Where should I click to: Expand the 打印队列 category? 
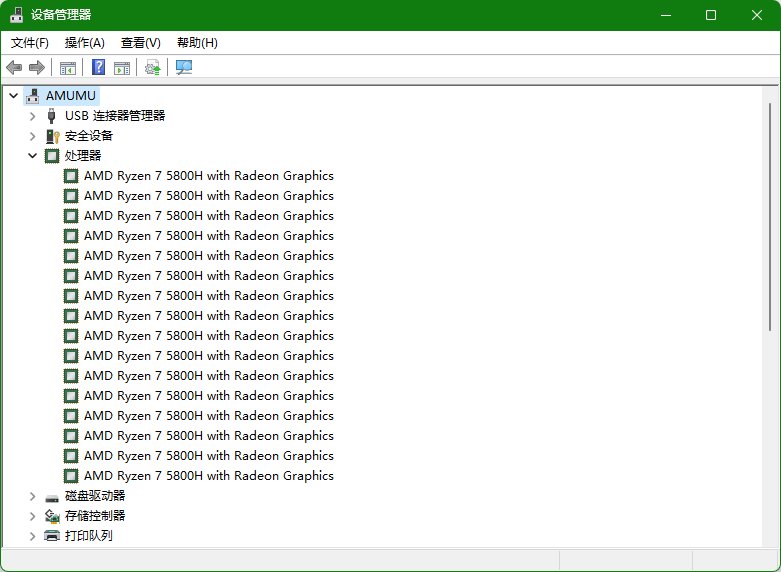(x=33, y=536)
